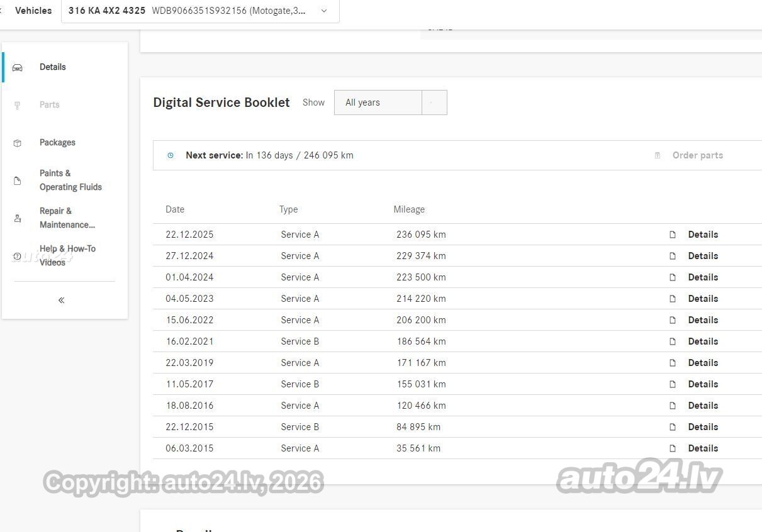Click the Digital Service Booklet heading

pos(221,103)
